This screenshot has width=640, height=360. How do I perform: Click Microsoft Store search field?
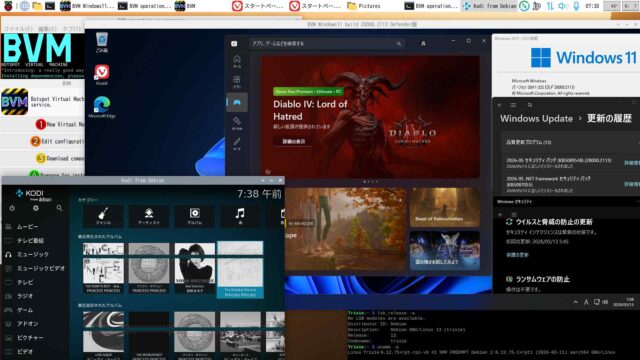(327, 43)
